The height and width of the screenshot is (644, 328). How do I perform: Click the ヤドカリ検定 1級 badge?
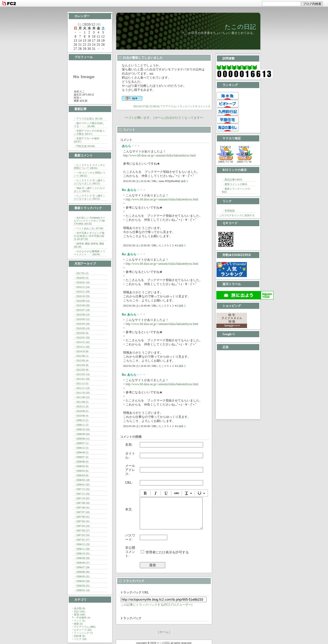click(225, 154)
